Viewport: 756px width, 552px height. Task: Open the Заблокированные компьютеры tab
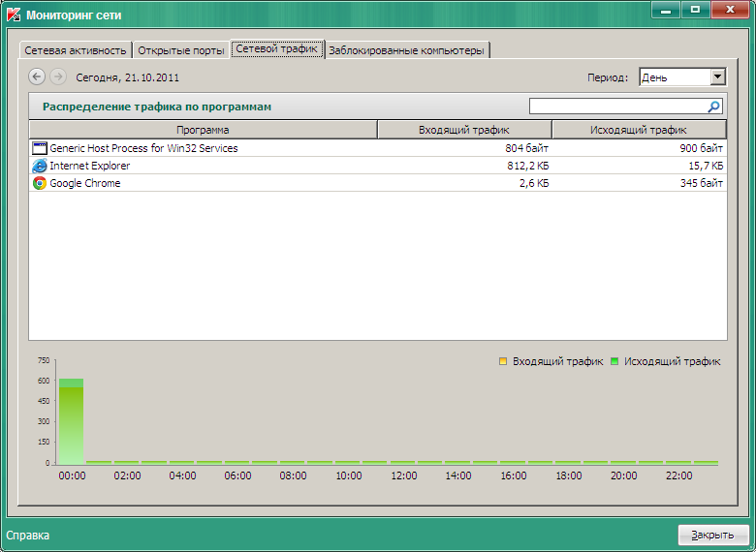coord(406,49)
